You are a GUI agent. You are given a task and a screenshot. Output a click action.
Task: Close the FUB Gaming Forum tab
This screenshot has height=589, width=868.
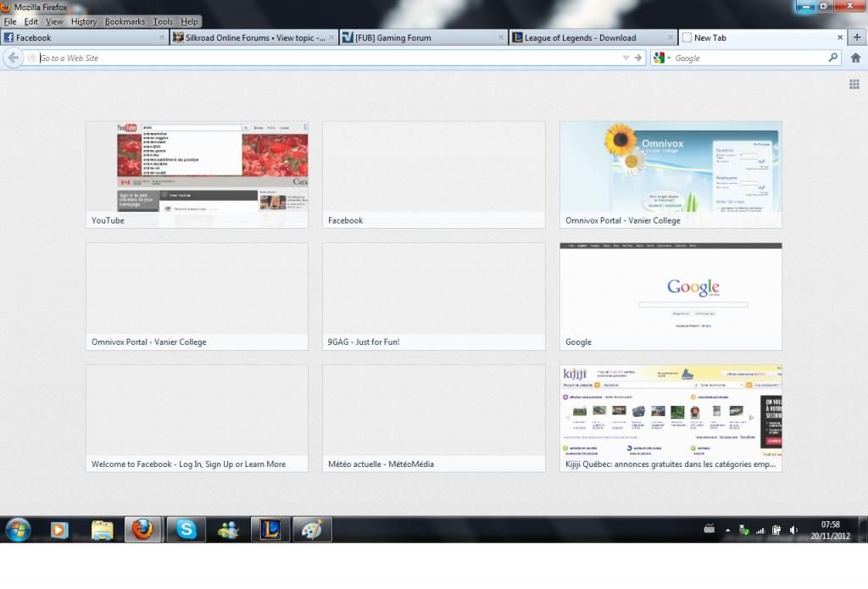(x=500, y=37)
